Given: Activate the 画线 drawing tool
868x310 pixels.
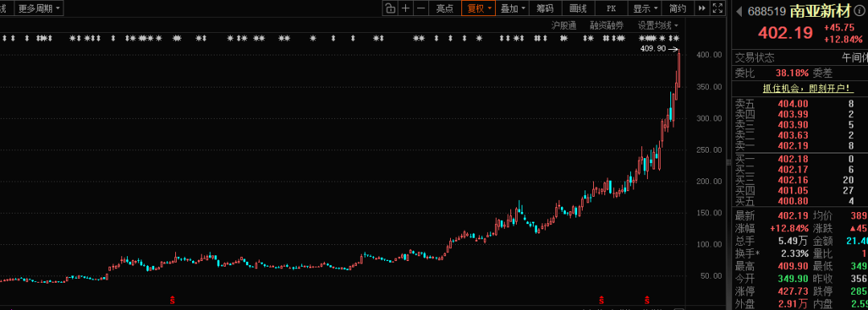Looking at the screenshot, I should (x=578, y=8).
